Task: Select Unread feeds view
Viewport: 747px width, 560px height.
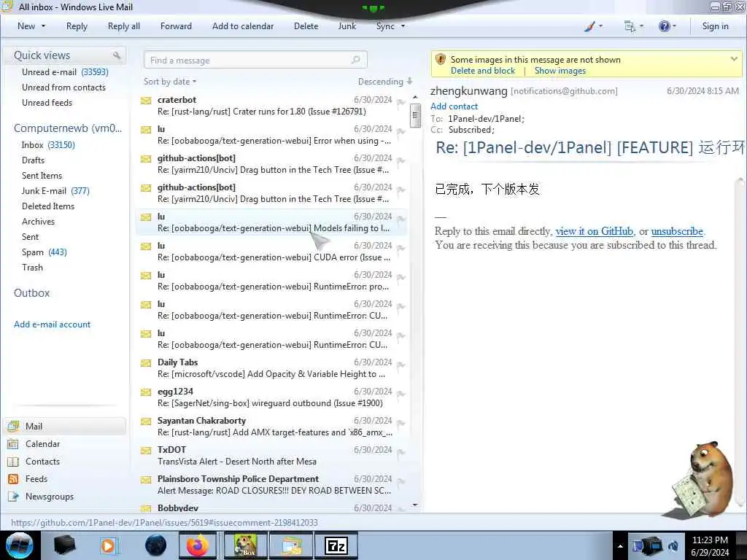Action: (x=47, y=102)
